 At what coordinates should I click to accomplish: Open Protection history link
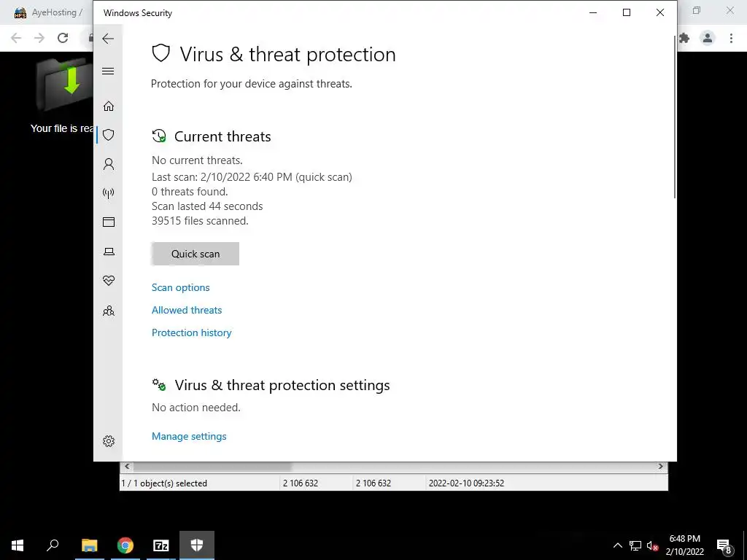pyautogui.click(x=192, y=332)
